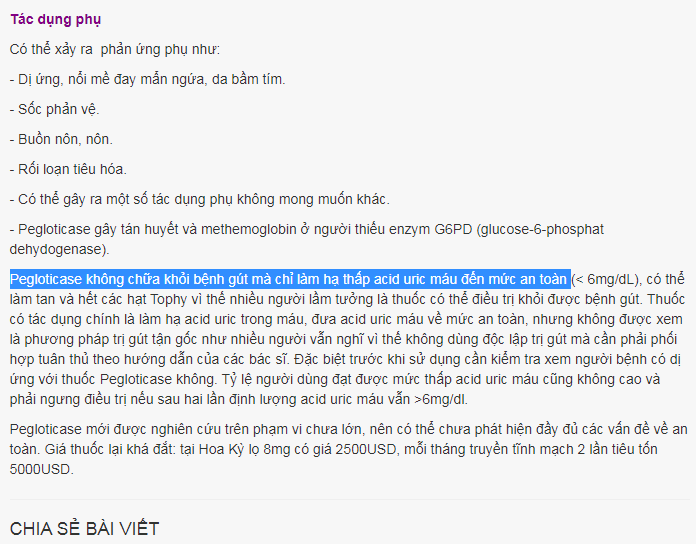
Task: Click the highlighted Pegloticase sentence
Action: (290, 279)
